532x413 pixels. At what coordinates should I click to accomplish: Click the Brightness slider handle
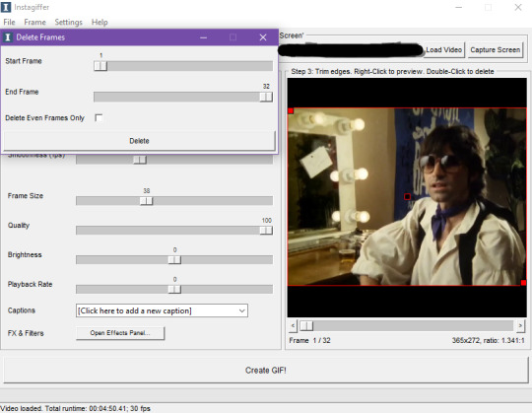[174, 260]
